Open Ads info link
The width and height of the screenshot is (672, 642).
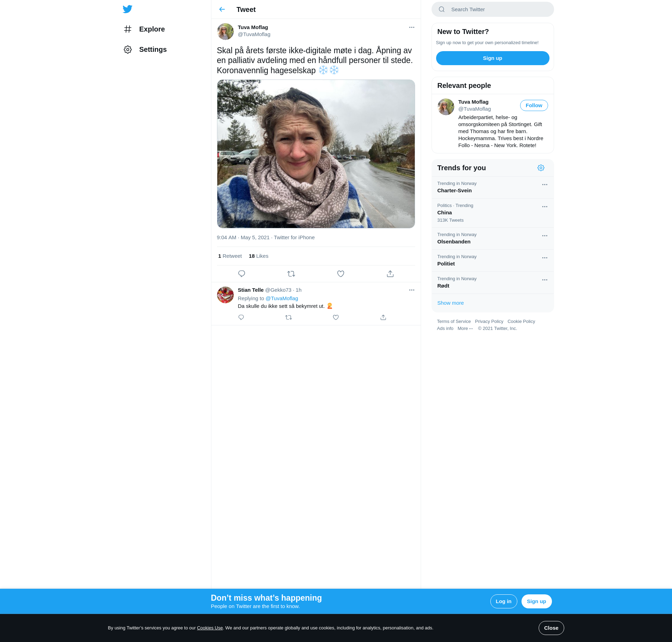coord(445,329)
